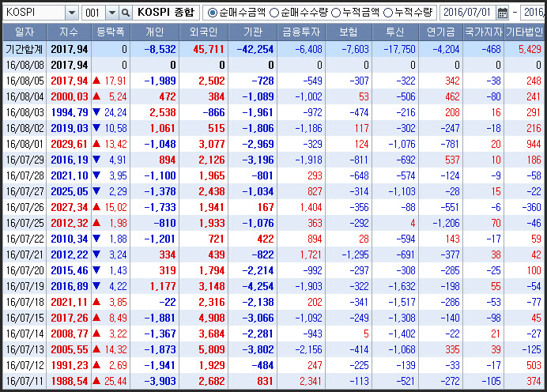Click the magnifier search icon
This screenshot has width=547, height=392.
[x=125, y=13]
